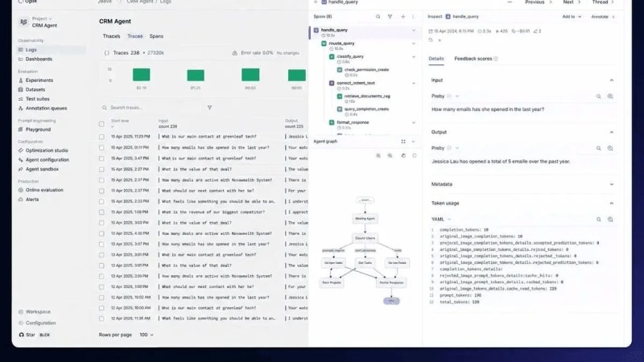Open Optimization studio
This screenshot has height=362, width=644.
47,150
